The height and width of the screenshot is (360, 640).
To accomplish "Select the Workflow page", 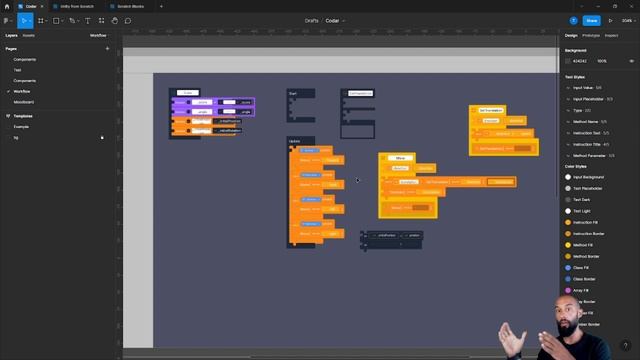I will pyautogui.click(x=22, y=91).
